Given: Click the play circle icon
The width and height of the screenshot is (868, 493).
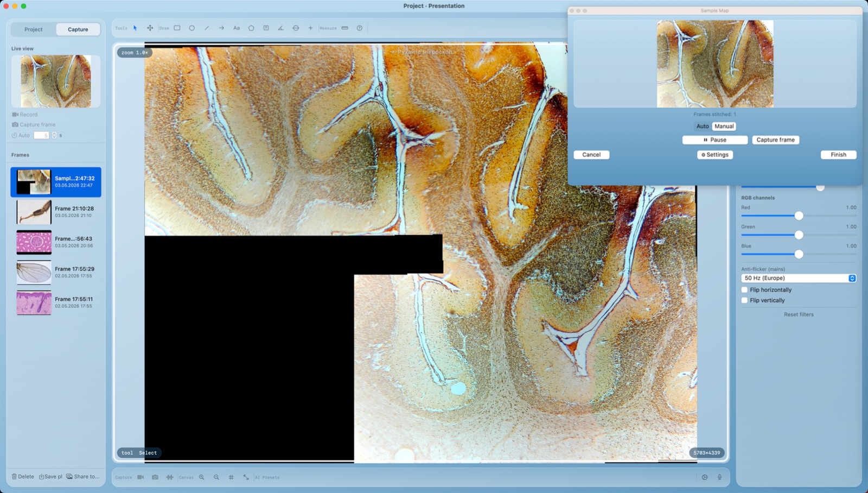Looking at the screenshot, I should point(705,477).
